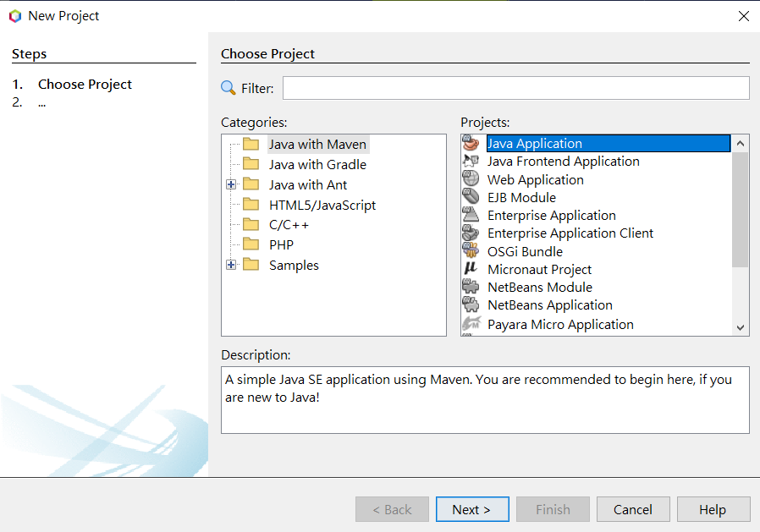The image size is (760, 532).
Task: Click the EJB Module bean icon
Action: [471, 197]
